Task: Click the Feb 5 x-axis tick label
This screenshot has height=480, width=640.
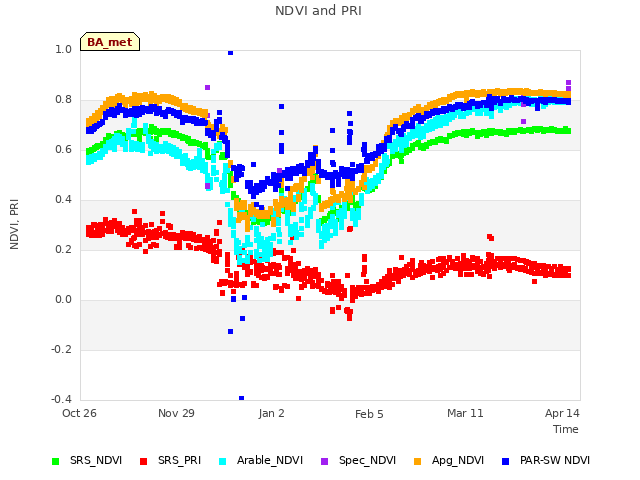Action: (x=369, y=414)
